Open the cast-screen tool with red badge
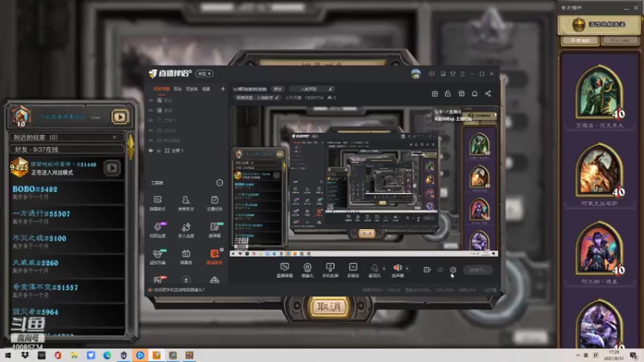The width and height of the screenshot is (644, 362). tap(158, 280)
